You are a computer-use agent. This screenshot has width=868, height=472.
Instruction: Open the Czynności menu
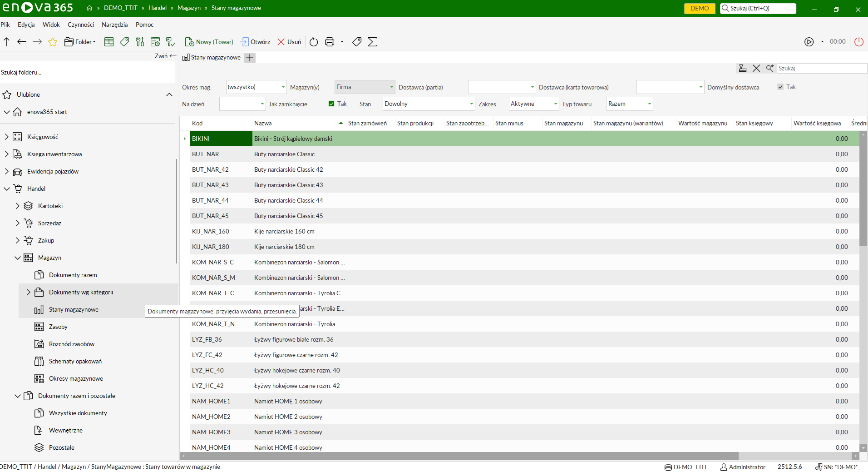coord(81,25)
